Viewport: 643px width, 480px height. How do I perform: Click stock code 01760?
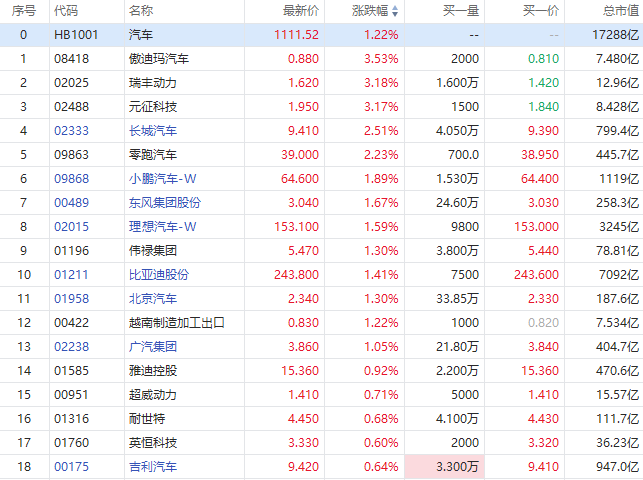pos(71,443)
